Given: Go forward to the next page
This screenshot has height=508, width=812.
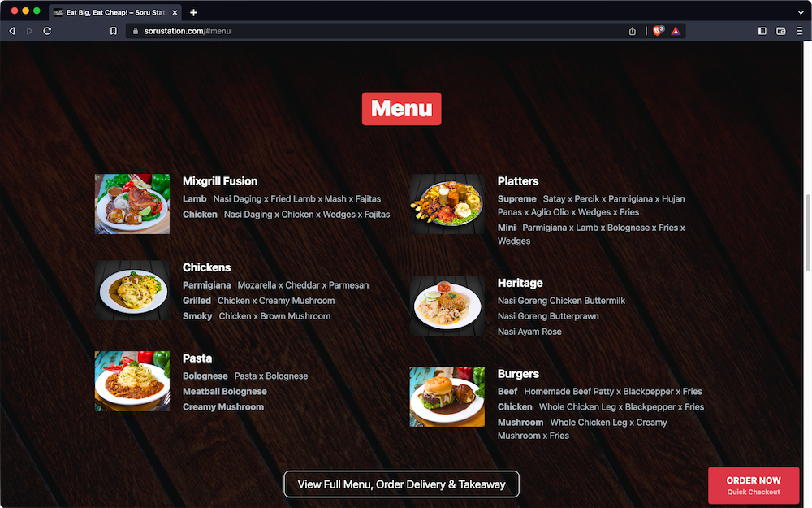Looking at the screenshot, I should coord(29,31).
